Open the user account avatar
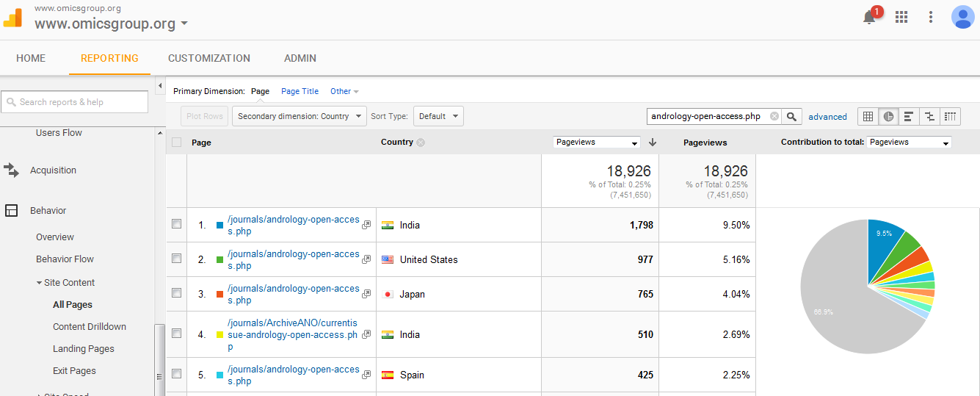This screenshot has width=980, height=396. 962,17
